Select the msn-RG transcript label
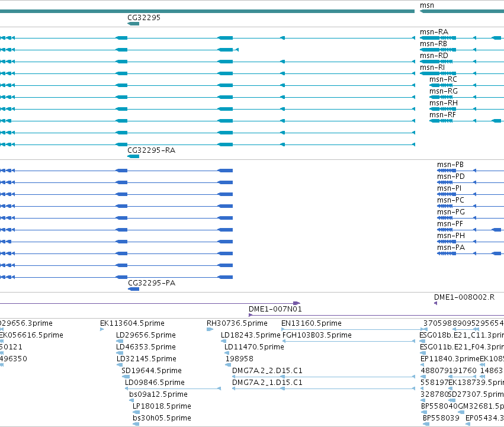This screenshot has width=504, height=427. [x=443, y=91]
